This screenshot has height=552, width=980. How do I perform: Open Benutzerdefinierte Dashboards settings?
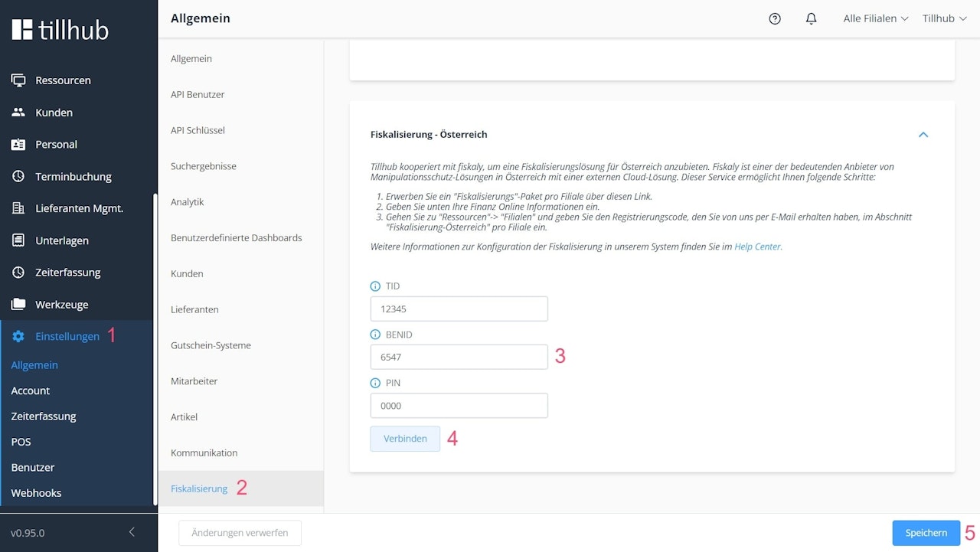click(x=236, y=238)
